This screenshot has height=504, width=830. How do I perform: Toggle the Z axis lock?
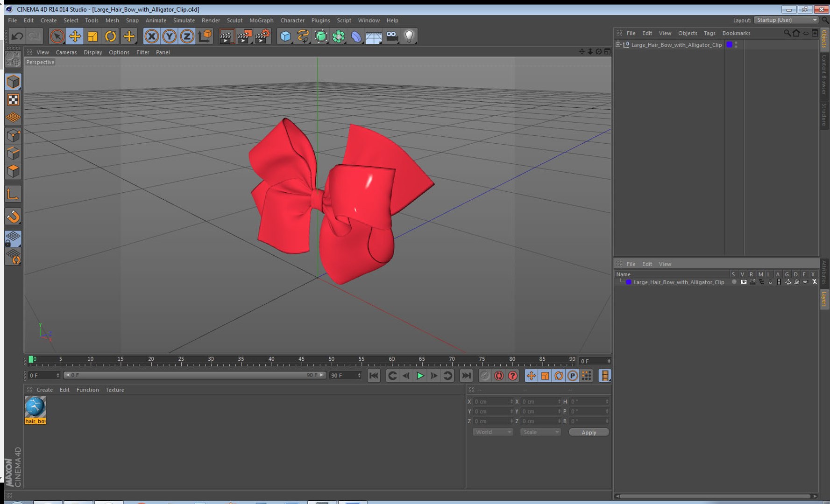pyautogui.click(x=187, y=36)
